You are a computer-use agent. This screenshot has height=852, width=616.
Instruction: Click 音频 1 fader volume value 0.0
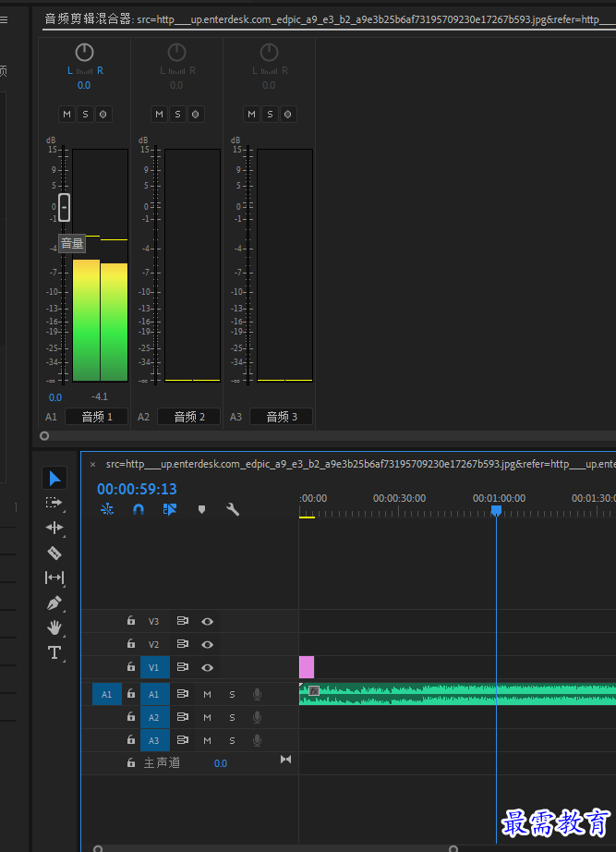55,397
